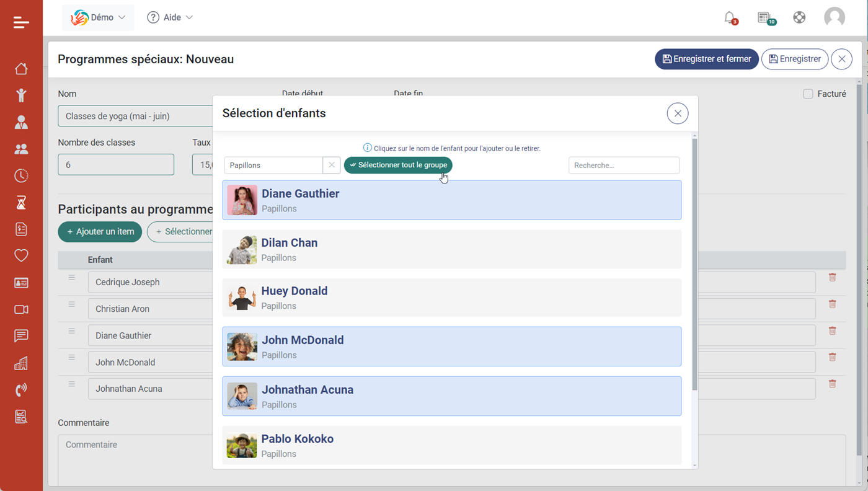Delete Cedrique Joseph row with trash icon
This screenshot has width=868, height=491.
[832, 278]
